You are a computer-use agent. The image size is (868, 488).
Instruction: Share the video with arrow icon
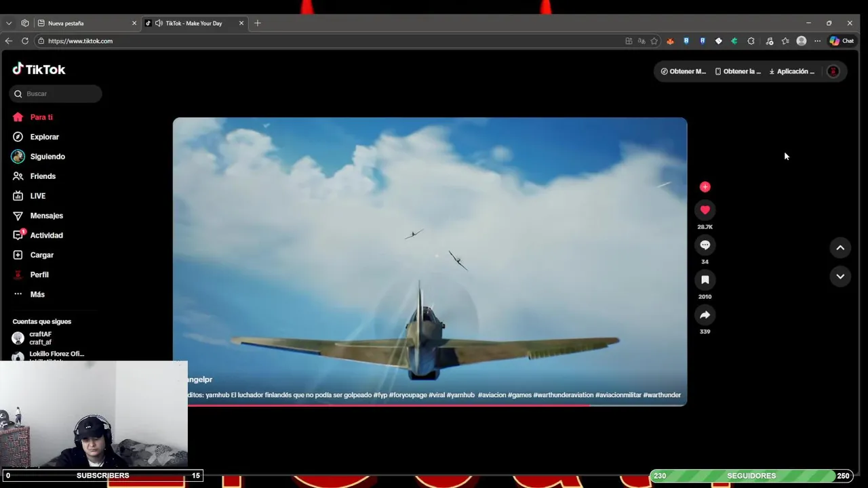(x=705, y=315)
